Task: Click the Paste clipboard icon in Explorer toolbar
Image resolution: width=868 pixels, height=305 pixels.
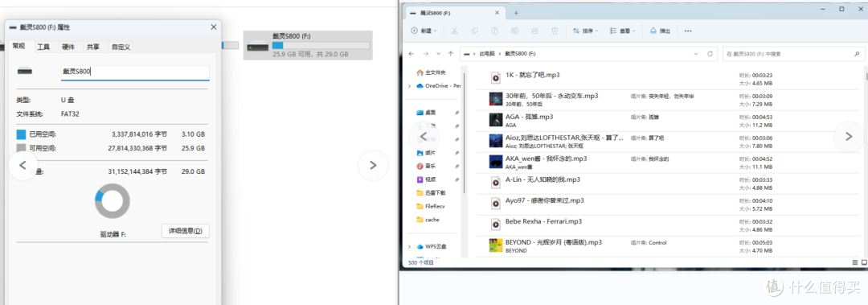Action: pos(495,31)
